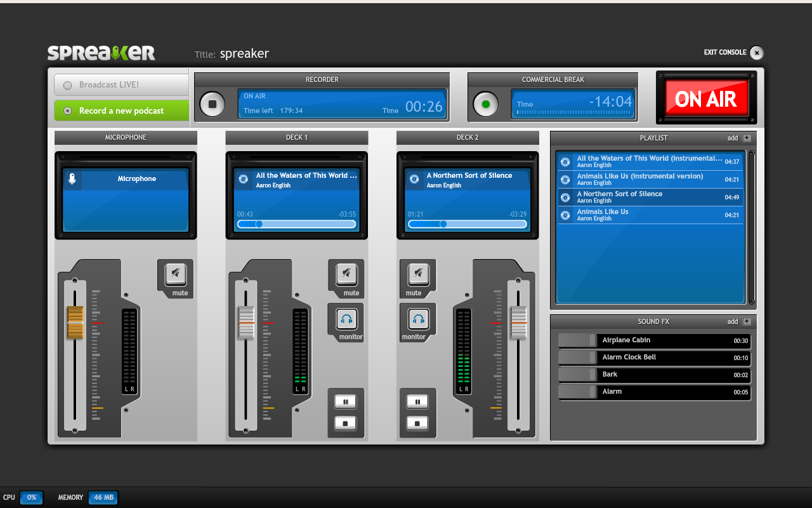This screenshot has width=812, height=508.
Task: Click disc icon beside 'Animals Like Us (instrumental version)'
Action: [565, 180]
